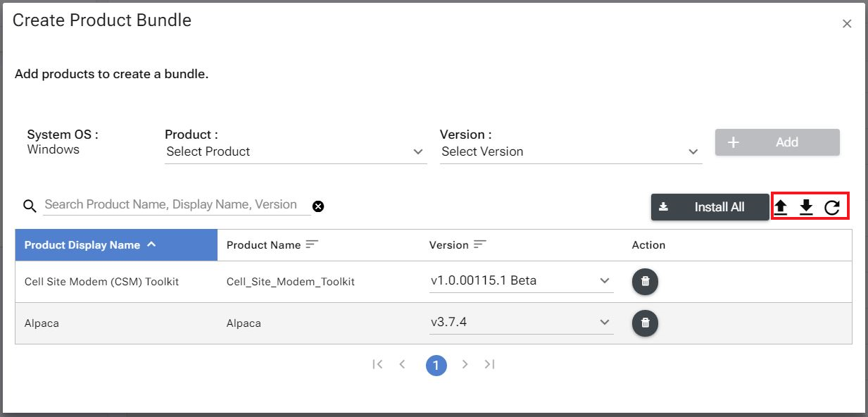Delete the Alpaca product row

(645, 323)
